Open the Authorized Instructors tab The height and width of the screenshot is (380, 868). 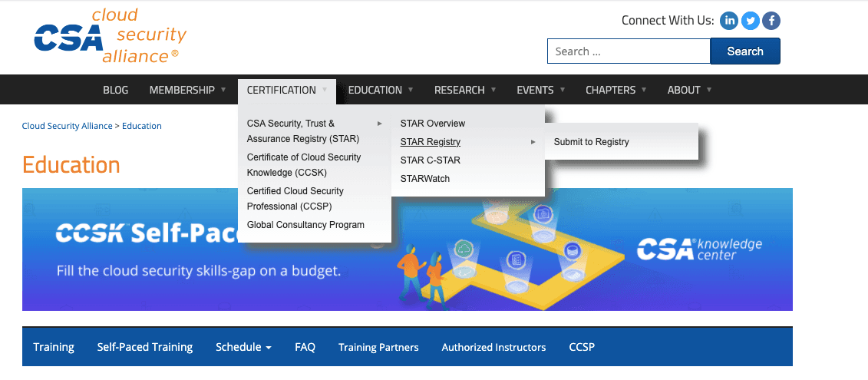click(493, 347)
